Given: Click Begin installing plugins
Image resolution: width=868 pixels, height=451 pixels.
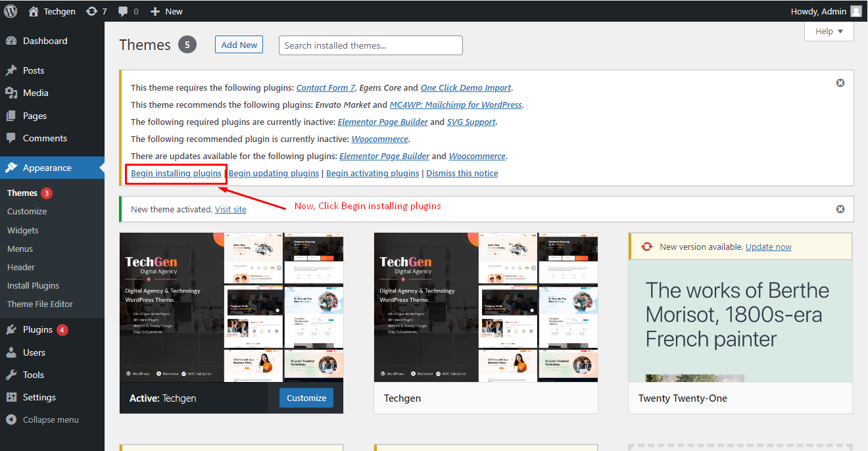Looking at the screenshot, I should [176, 173].
